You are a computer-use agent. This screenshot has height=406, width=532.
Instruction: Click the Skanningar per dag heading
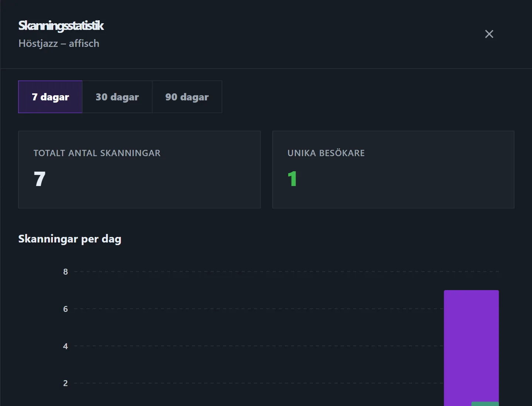tap(70, 239)
